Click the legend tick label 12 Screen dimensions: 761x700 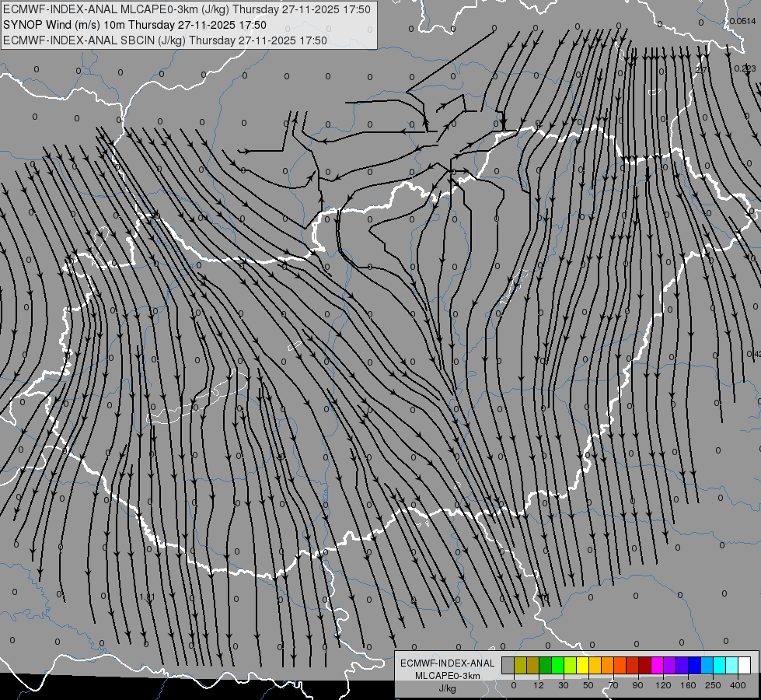(x=539, y=685)
